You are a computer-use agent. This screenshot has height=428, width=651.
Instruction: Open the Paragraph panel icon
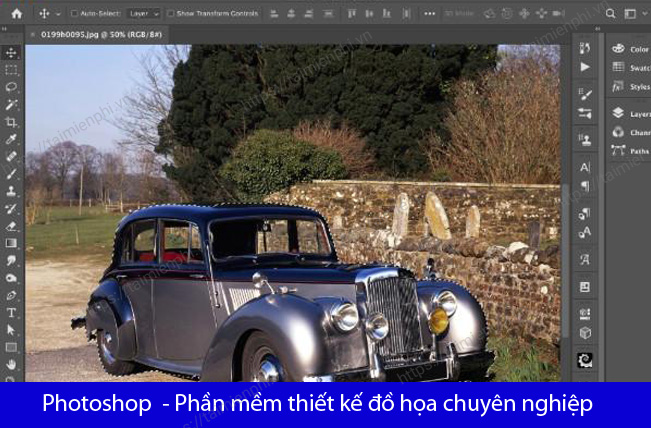[x=585, y=186]
